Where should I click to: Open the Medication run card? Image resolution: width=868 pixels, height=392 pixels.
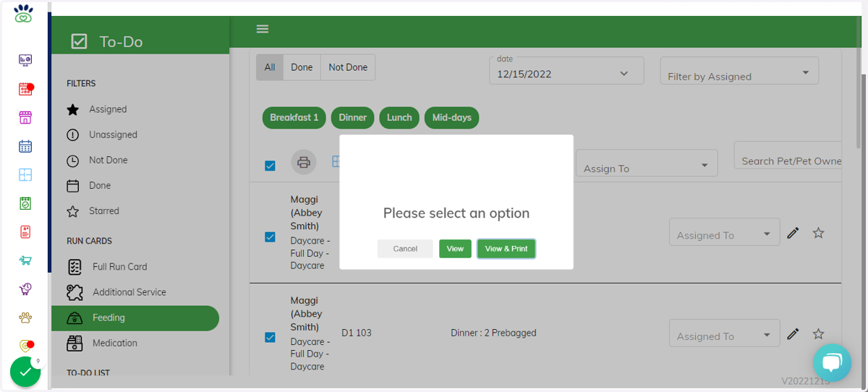coord(114,343)
